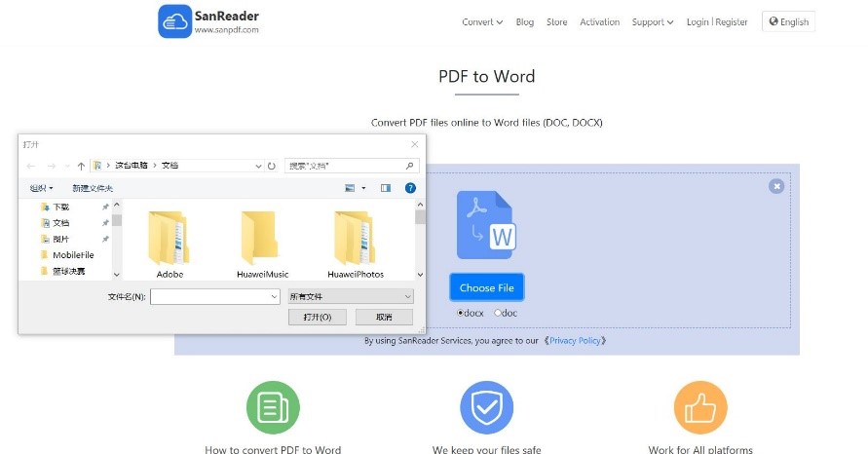This screenshot has width=868, height=454.
Task: Click the file list scrollbar up arrow
Action: tap(420, 205)
